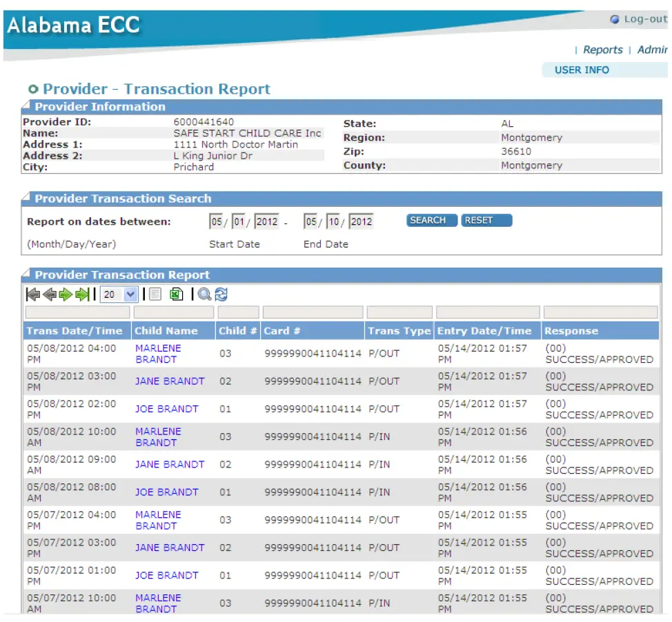Switch to the USER INFO tab
The image size is (672, 622).
click(582, 70)
